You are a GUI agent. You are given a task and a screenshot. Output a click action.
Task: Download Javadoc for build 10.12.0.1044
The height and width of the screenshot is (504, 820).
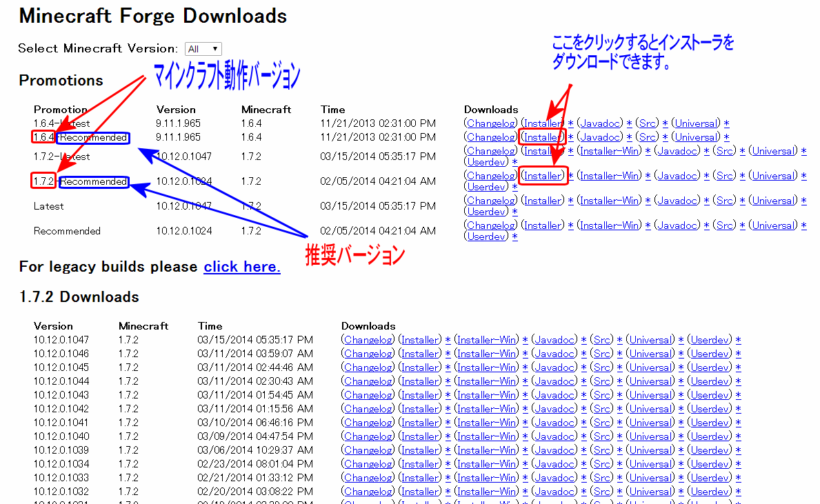coord(554,382)
